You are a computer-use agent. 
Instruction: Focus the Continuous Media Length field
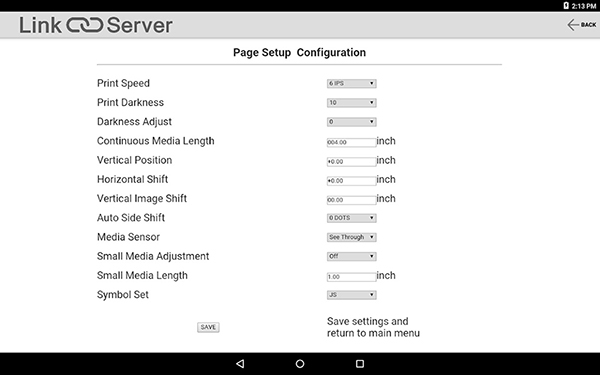coord(351,142)
